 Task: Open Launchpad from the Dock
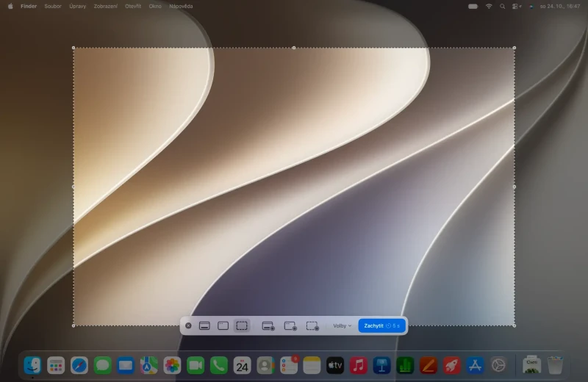click(56, 365)
